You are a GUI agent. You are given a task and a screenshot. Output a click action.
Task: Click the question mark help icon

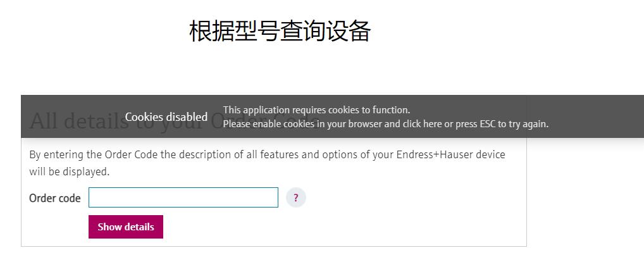tap(295, 198)
